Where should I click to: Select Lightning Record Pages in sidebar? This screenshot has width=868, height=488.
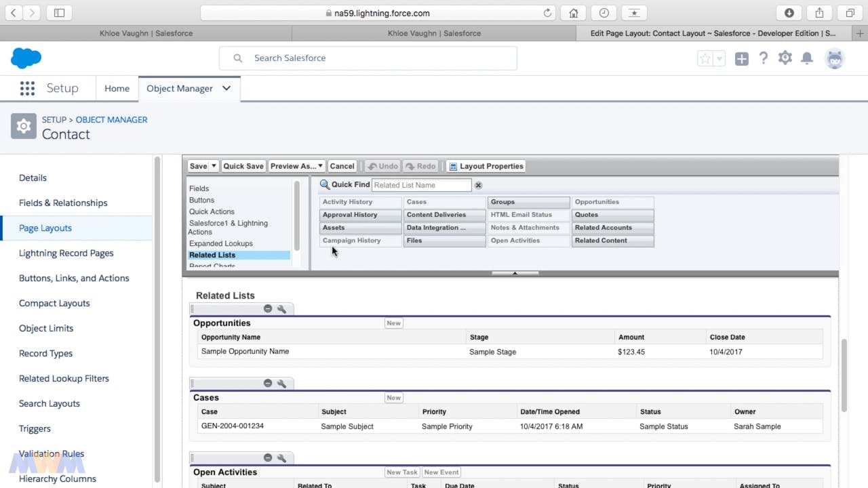pos(66,253)
